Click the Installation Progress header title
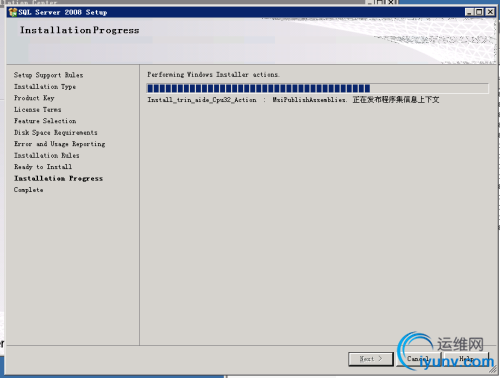This screenshot has width=500, height=378. tap(80, 30)
